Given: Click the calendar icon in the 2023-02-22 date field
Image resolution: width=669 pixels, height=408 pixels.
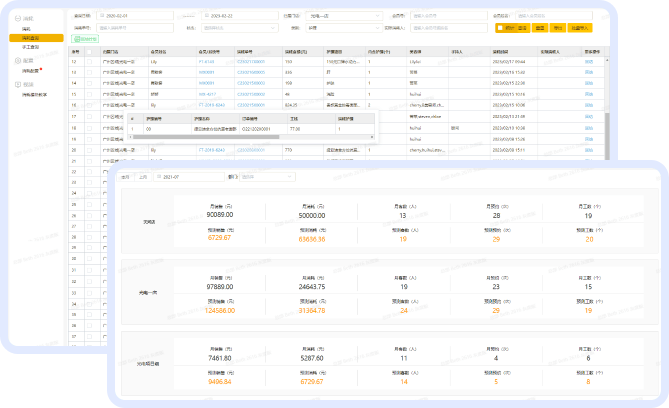Looking at the screenshot, I should 207,16.
